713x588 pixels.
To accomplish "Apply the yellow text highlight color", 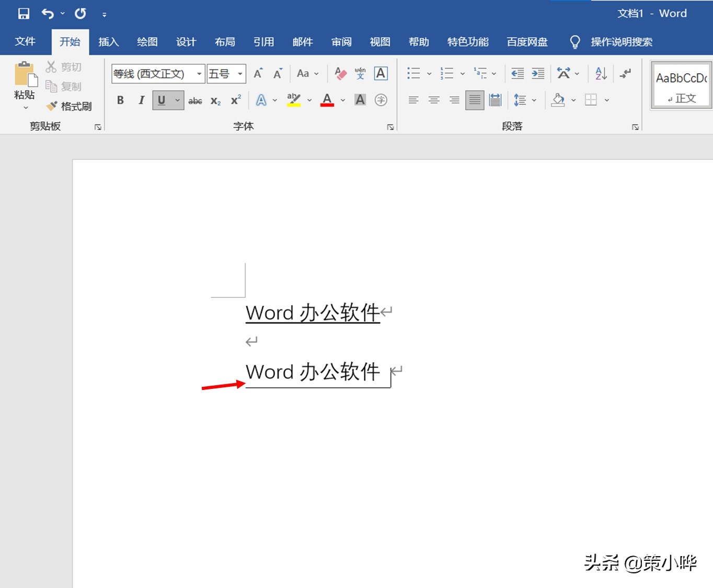I will [x=294, y=100].
